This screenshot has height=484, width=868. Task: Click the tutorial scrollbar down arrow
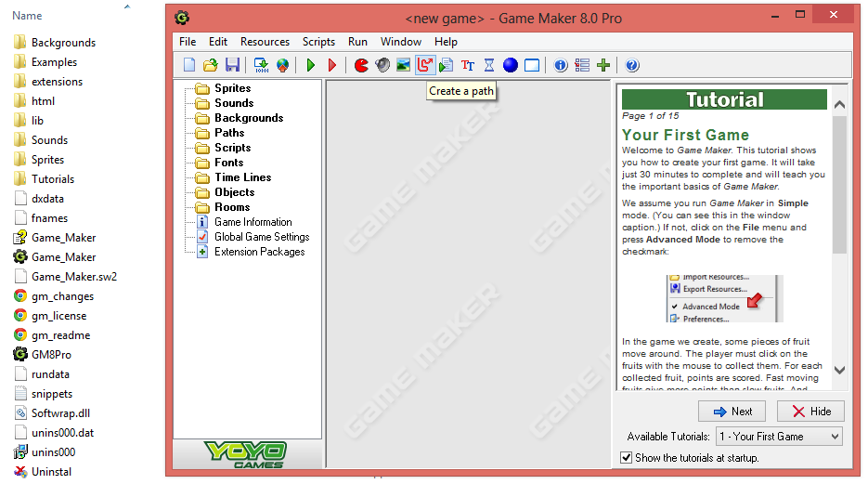pyautogui.click(x=839, y=370)
